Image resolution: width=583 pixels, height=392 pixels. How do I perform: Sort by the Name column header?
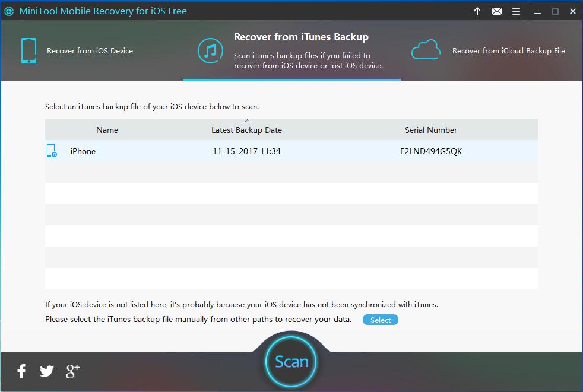point(107,130)
